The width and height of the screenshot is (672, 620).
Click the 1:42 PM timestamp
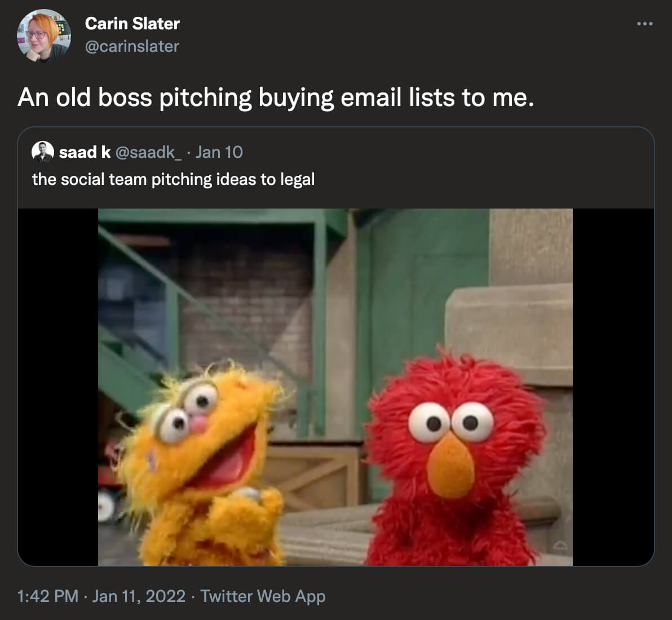click(x=47, y=596)
